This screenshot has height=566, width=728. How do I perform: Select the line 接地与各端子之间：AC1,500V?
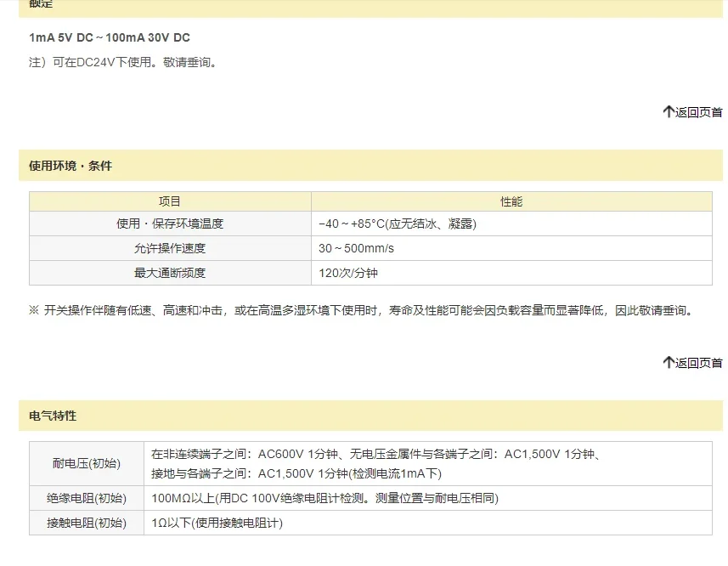[x=296, y=473]
